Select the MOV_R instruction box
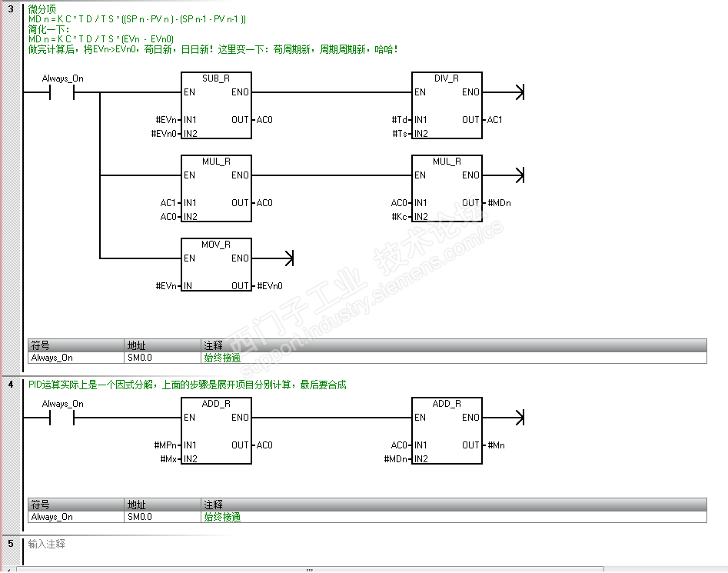 [x=216, y=265]
